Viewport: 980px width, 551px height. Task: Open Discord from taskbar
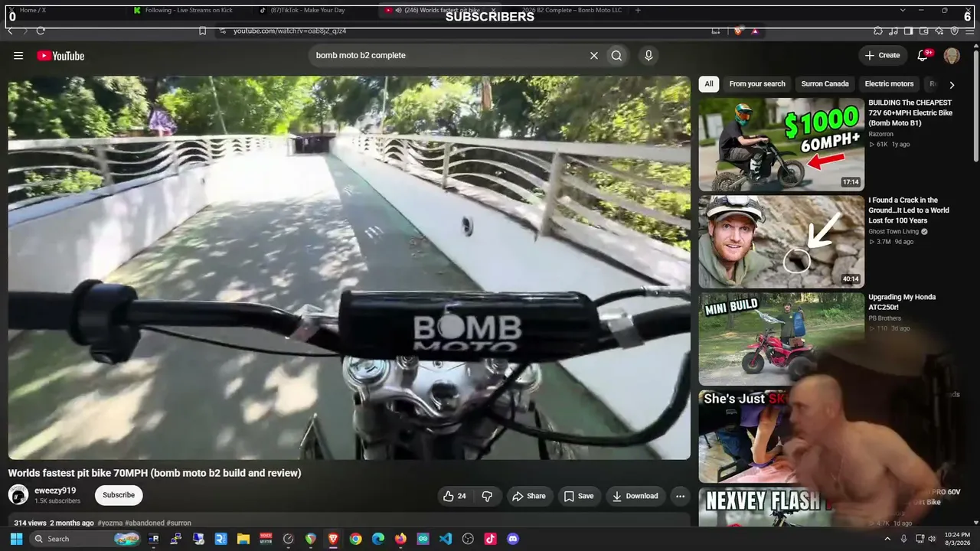pyautogui.click(x=513, y=539)
